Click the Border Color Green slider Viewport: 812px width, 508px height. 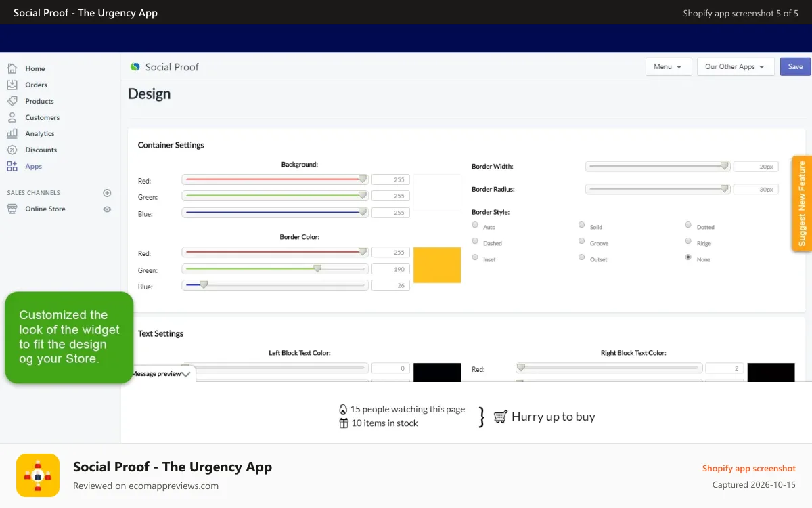275,269
